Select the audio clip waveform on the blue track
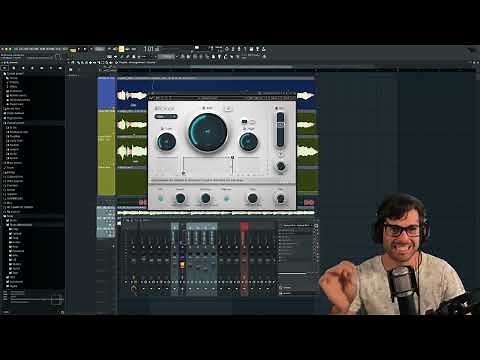Image resolution: width=480 pixels, height=360 pixels. coord(132,95)
